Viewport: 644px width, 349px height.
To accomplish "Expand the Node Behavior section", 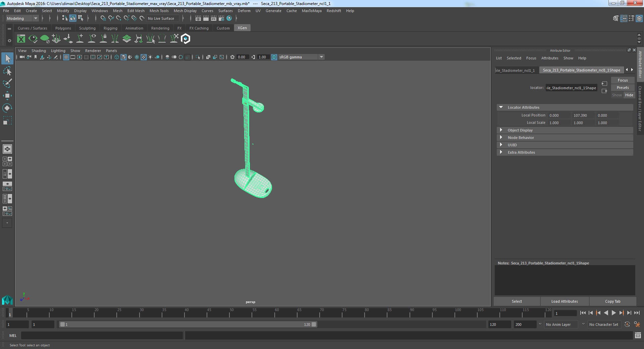I will [501, 138].
